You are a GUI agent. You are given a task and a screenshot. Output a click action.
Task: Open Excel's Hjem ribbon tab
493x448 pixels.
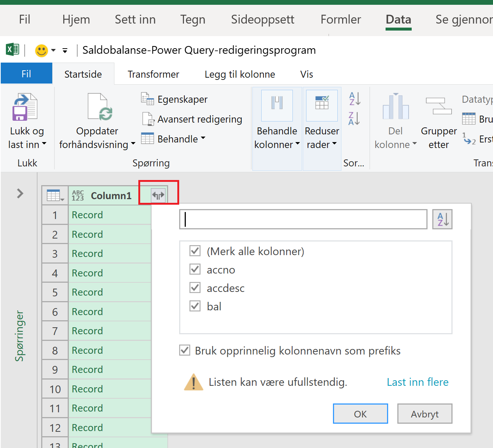click(76, 20)
